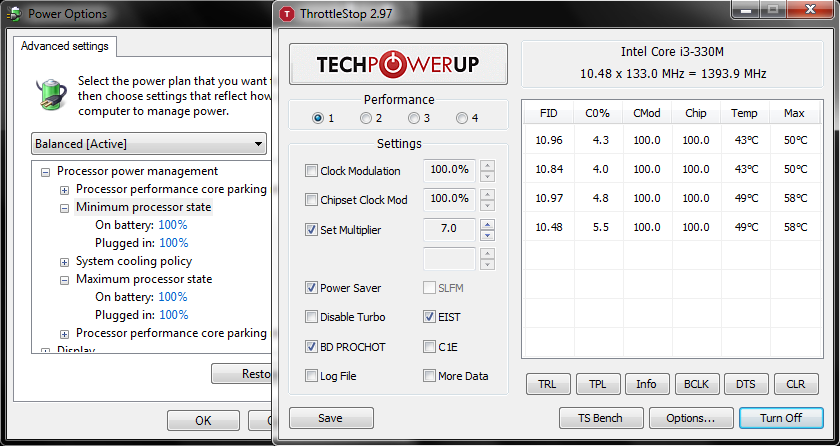This screenshot has width=840, height=446.
Task: Click the Clock Modulation 100.0% field
Action: coord(449,170)
